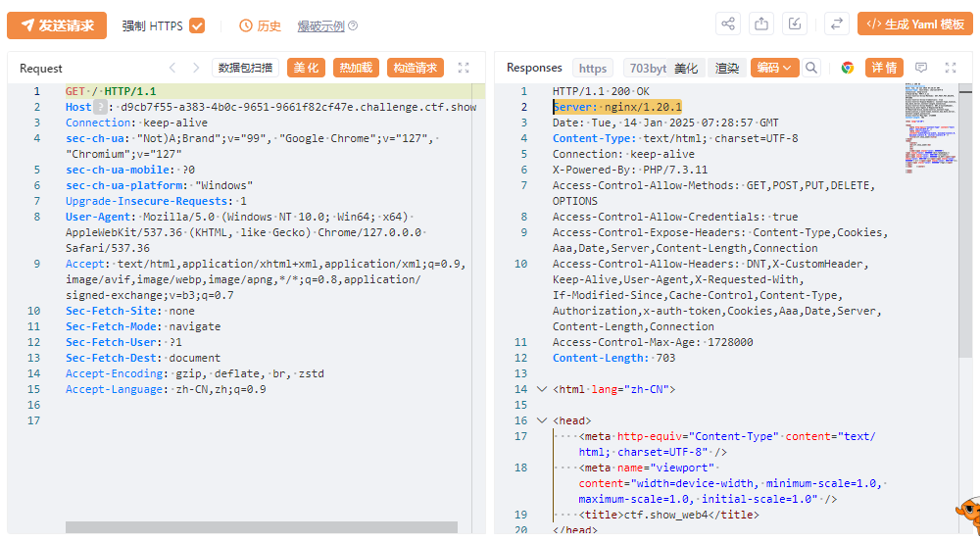Toggle the 强制 HTTPS checkbox

click(197, 25)
